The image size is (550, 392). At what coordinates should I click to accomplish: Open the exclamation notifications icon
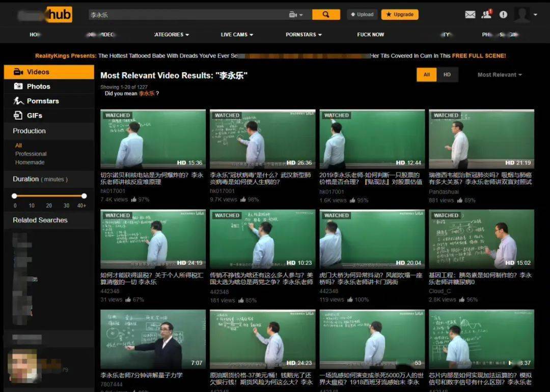pos(503,15)
